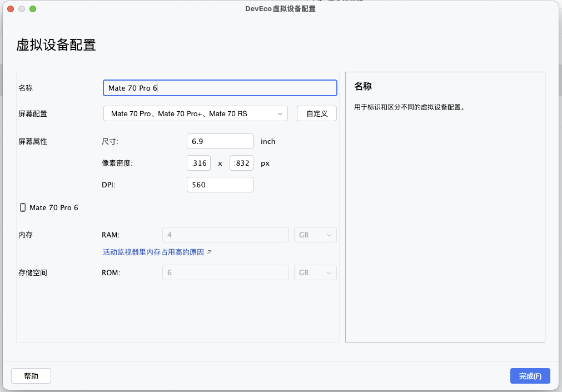Click the pixel height field showing 832
Viewport: 562px width, 392px height.
pos(242,163)
